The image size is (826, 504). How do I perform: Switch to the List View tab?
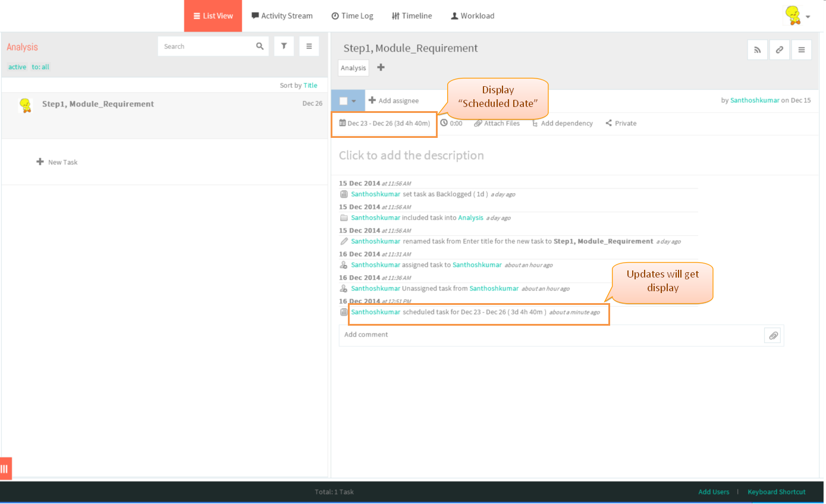tap(213, 16)
